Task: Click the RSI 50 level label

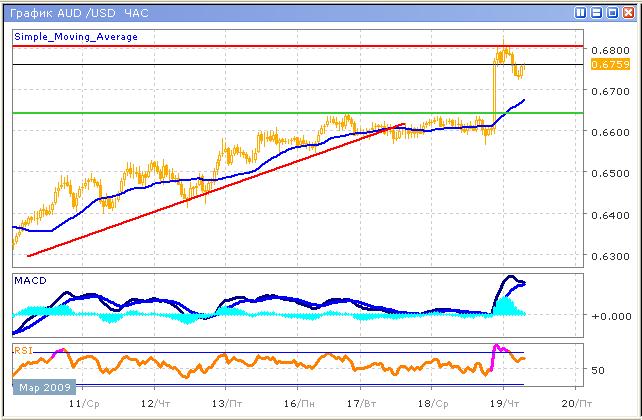Action: click(598, 370)
